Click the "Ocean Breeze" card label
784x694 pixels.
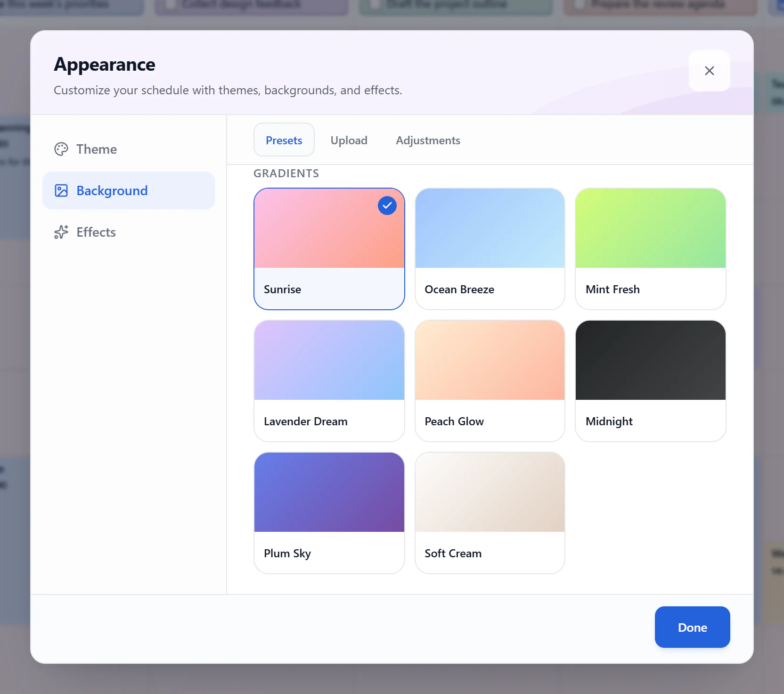459,289
